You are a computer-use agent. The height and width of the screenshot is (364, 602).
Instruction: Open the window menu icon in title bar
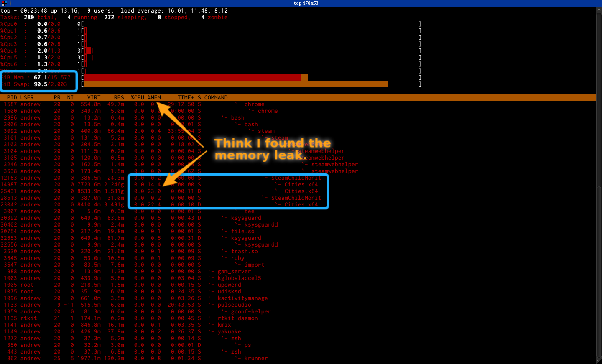pyautogui.click(x=4, y=3)
